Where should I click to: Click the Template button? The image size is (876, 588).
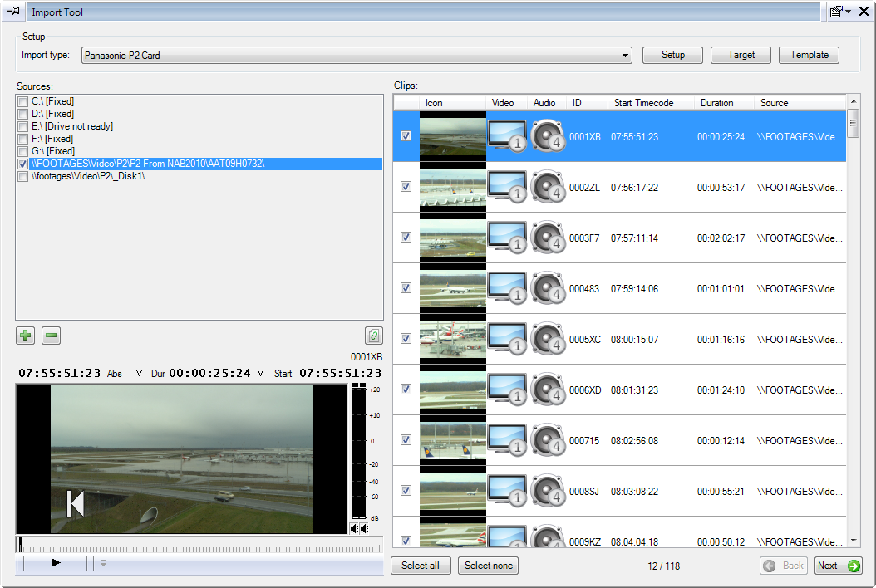point(809,55)
